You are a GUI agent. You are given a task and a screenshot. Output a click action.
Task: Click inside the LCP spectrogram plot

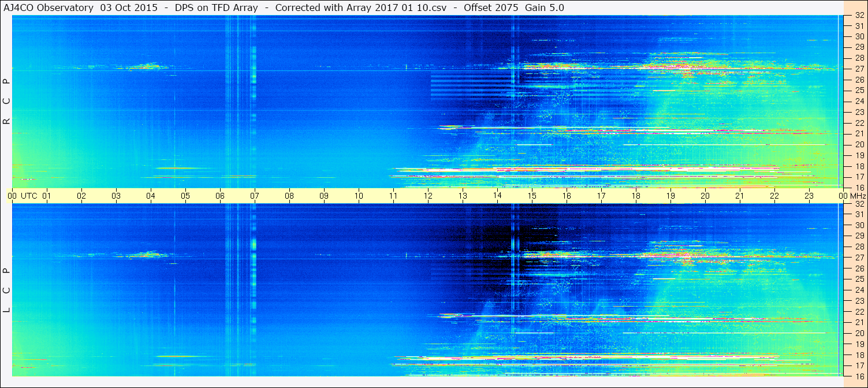coord(427,290)
